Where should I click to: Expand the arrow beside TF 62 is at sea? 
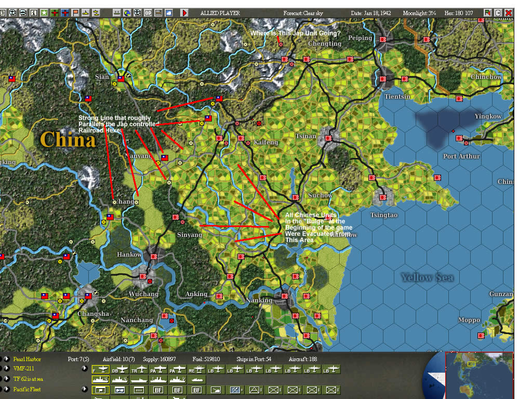6,379
